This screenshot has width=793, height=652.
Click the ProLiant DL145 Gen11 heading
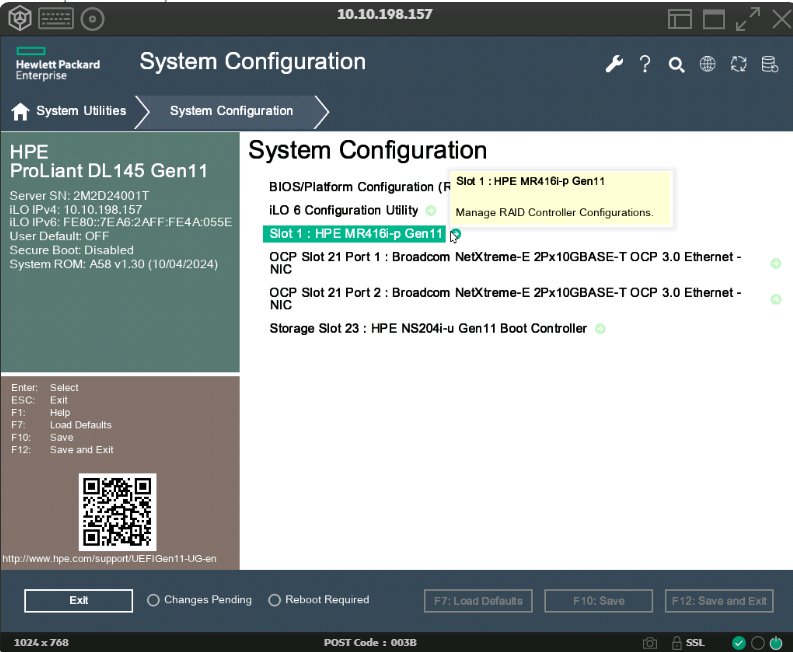[109, 171]
